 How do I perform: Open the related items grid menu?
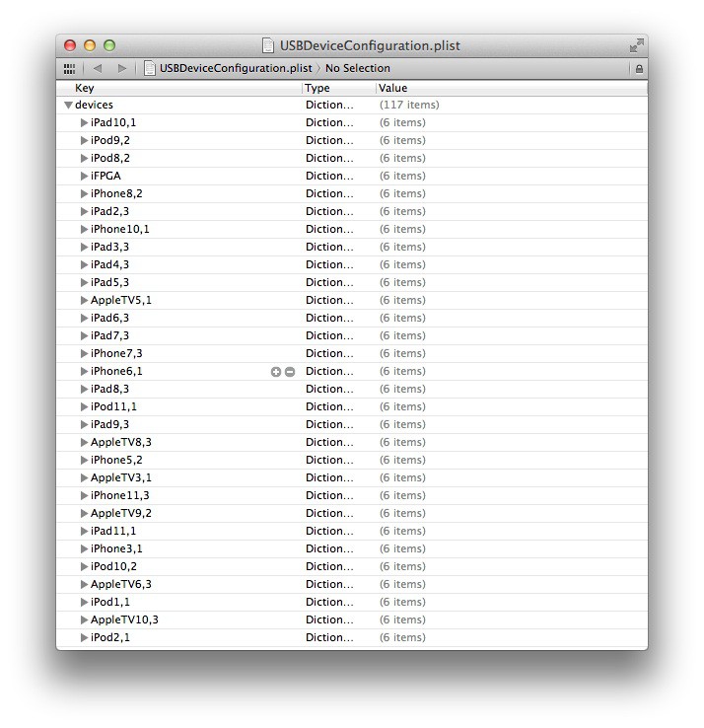69,69
